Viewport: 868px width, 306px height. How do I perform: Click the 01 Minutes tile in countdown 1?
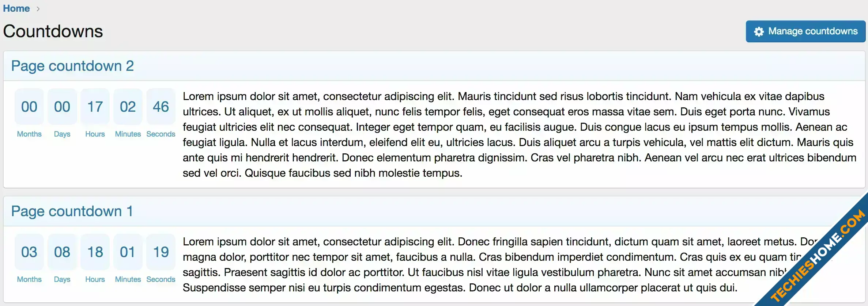[128, 252]
